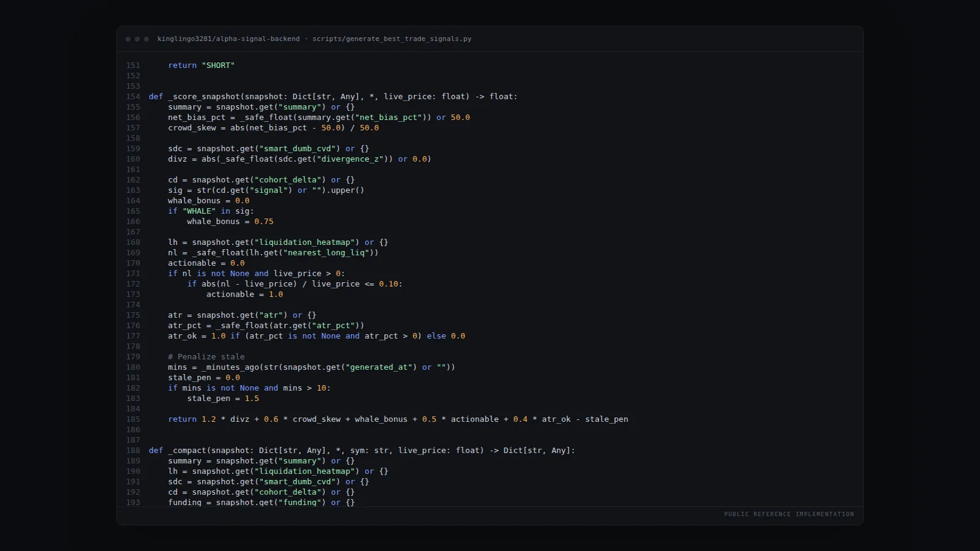980x551 pixels.
Task: Click repository name kinglingo3281/alpha-signal-backend
Action: pos(228,39)
